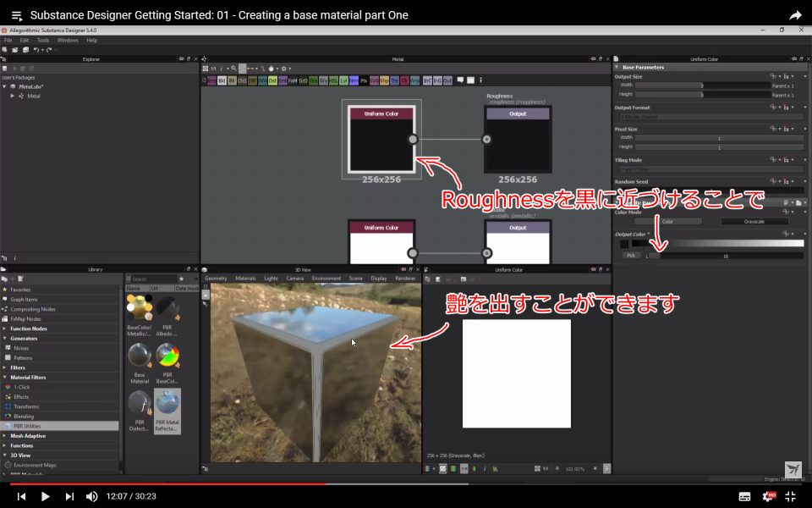Collapse Metal.sbs package in Explorer
Screen dimensions: 812x508
[5, 86]
